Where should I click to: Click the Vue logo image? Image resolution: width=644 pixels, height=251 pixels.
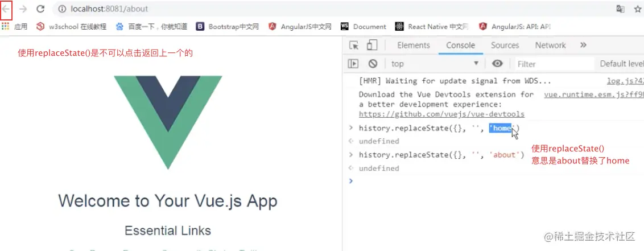(x=168, y=122)
